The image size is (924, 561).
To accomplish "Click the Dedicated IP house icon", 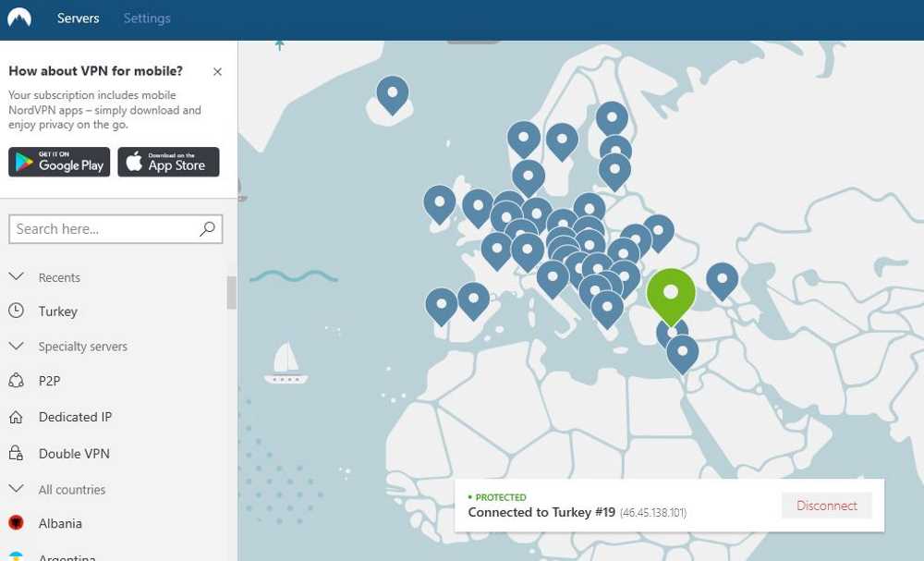I will point(16,417).
